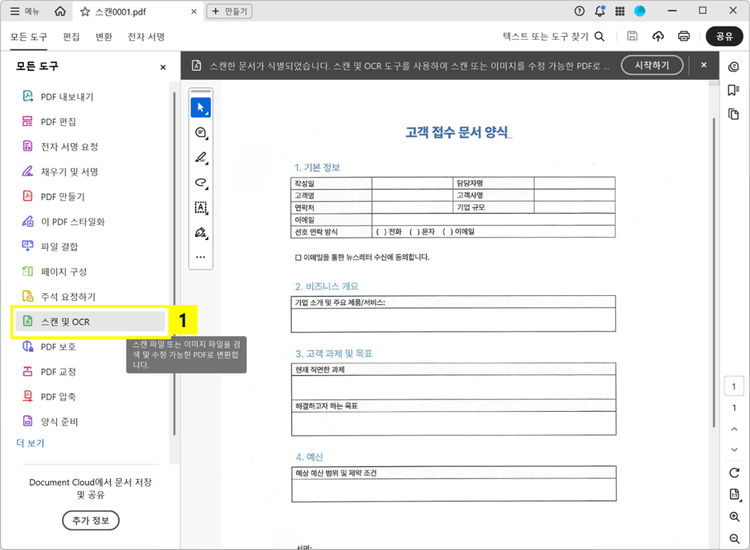Close the 모든 도구 panel

tap(163, 67)
